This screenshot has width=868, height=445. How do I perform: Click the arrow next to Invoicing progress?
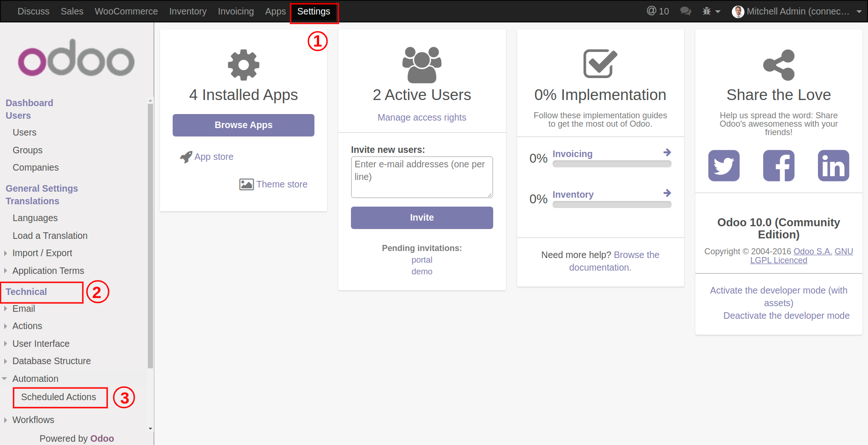(x=667, y=152)
